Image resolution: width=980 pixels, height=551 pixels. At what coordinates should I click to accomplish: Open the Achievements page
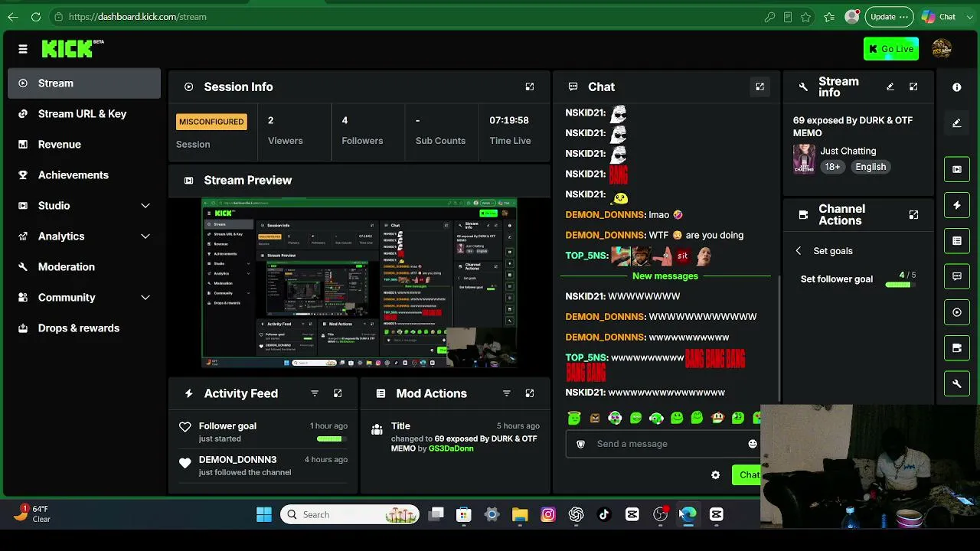click(x=84, y=174)
